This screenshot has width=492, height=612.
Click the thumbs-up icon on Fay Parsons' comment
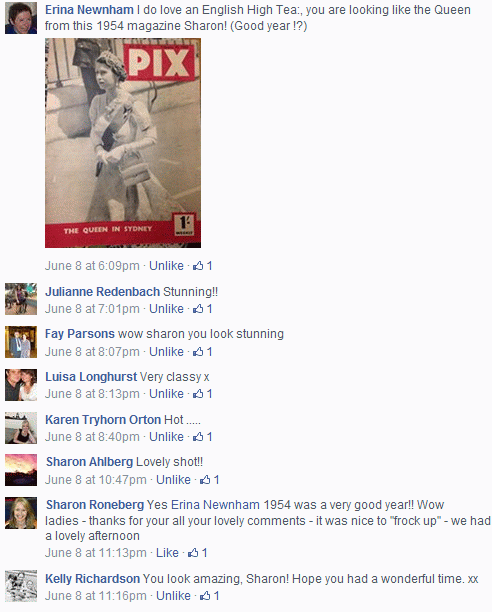[x=198, y=352]
